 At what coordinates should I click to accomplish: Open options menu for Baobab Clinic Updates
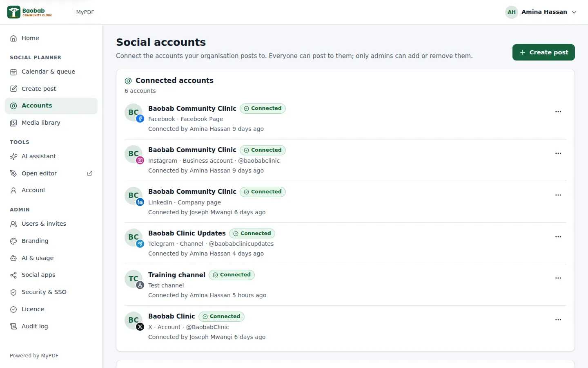tap(558, 237)
